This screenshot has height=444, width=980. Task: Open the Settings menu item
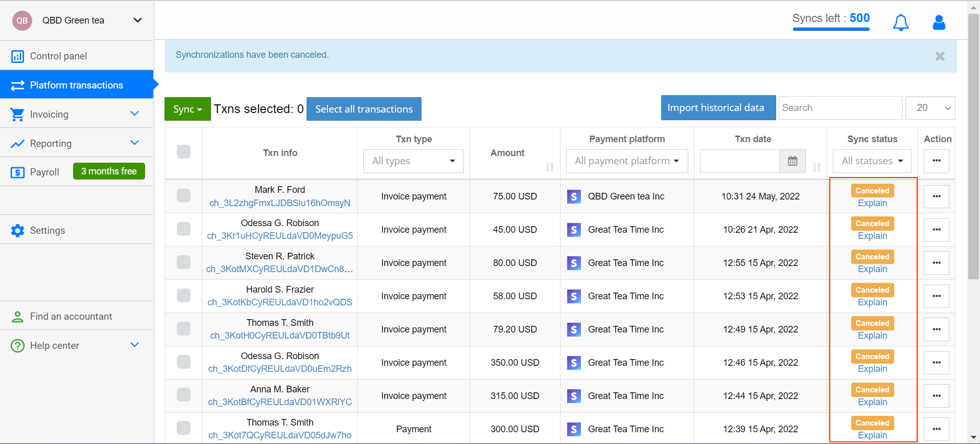coord(77,230)
